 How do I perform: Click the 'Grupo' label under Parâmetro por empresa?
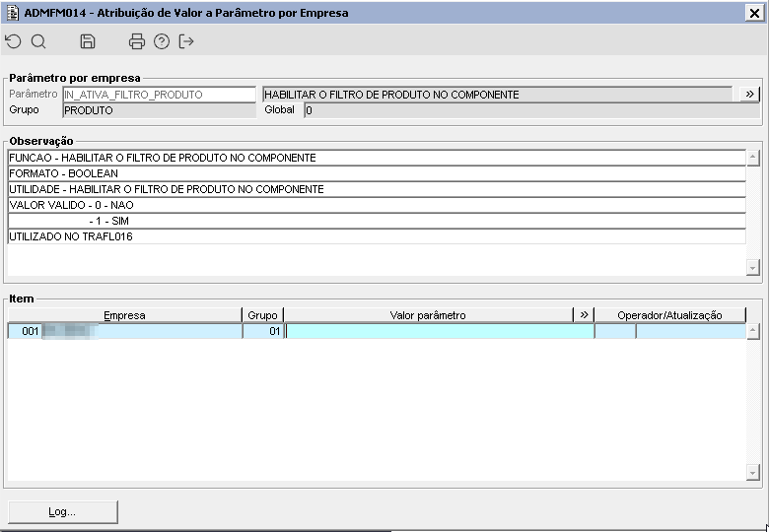(x=24, y=109)
